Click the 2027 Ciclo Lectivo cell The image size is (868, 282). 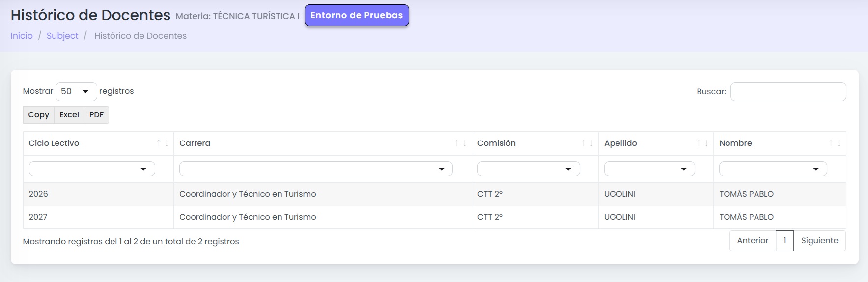tap(98, 217)
